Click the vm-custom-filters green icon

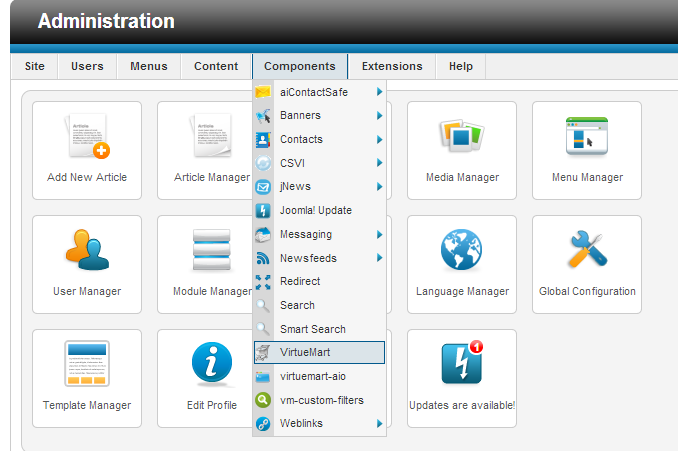(x=263, y=400)
